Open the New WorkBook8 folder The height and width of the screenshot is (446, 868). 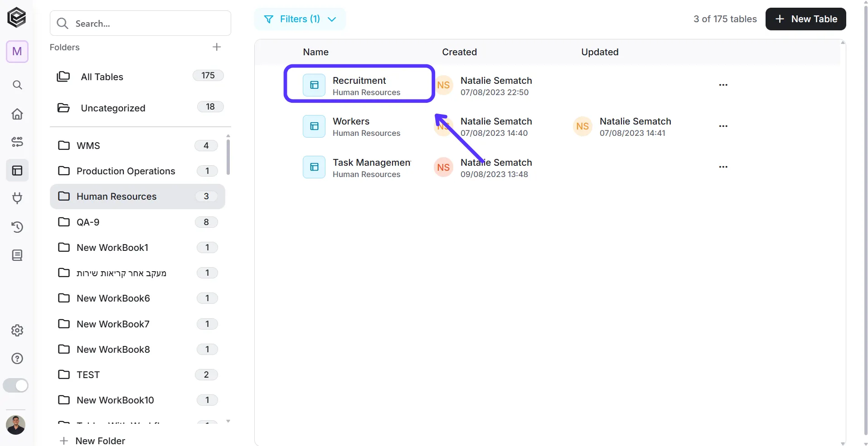pos(137,349)
